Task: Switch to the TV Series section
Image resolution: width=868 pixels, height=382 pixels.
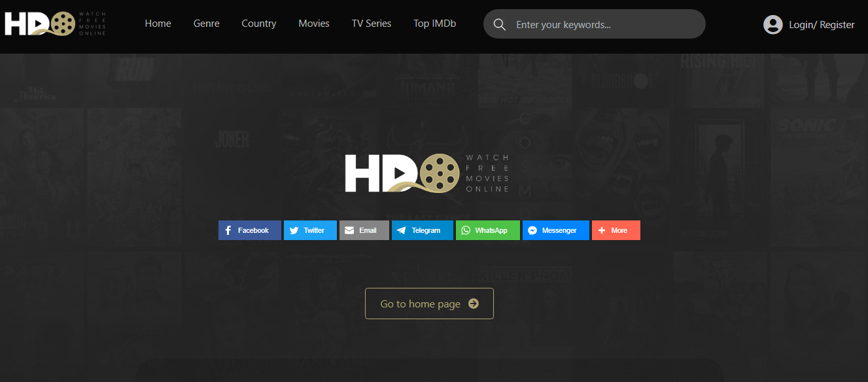Action: [x=371, y=24]
